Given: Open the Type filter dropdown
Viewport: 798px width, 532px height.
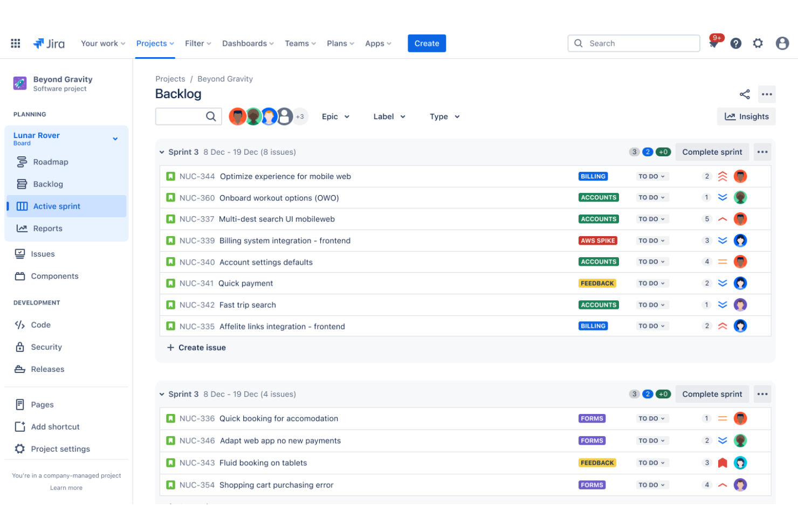Looking at the screenshot, I should click(445, 116).
